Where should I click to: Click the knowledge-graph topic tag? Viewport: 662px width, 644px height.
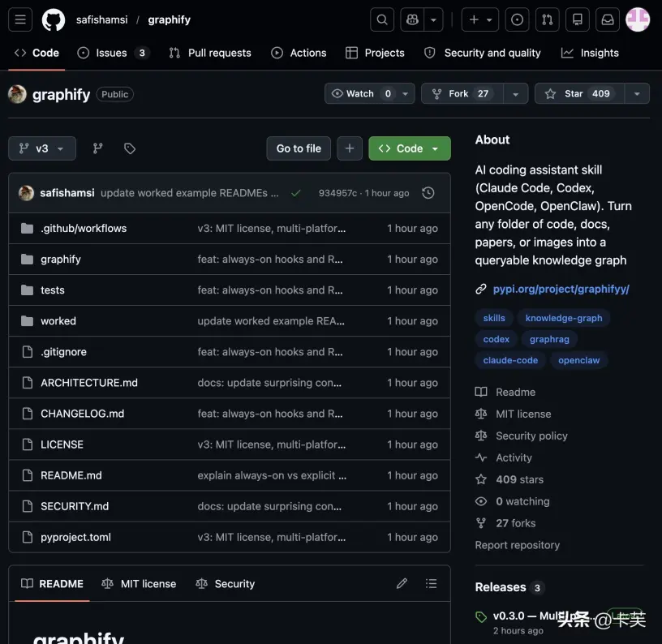[564, 318]
